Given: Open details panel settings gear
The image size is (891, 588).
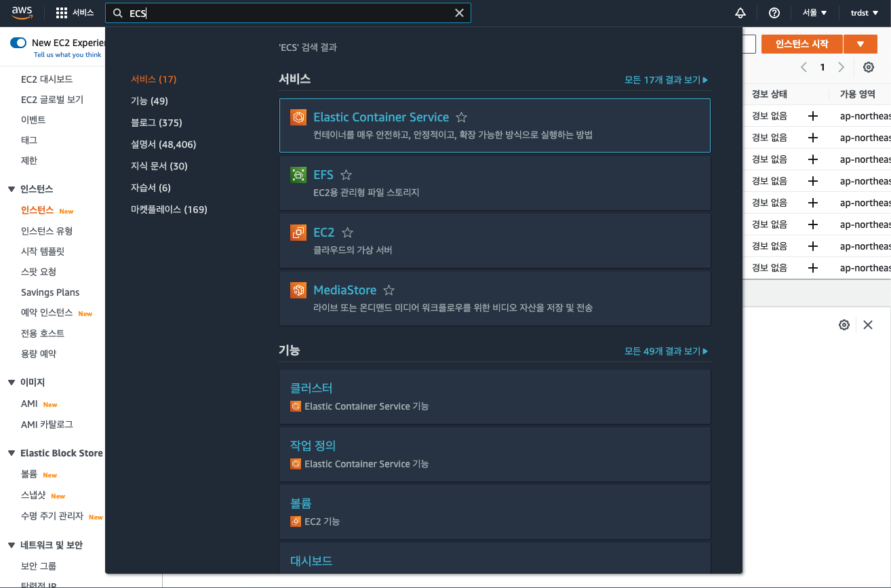Looking at the screenshot, I should (844, 325).
